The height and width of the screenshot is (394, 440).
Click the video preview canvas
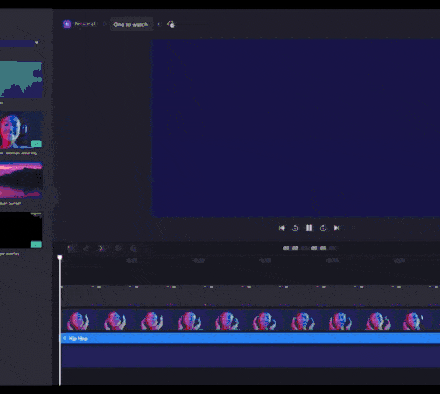coord(296,128)
